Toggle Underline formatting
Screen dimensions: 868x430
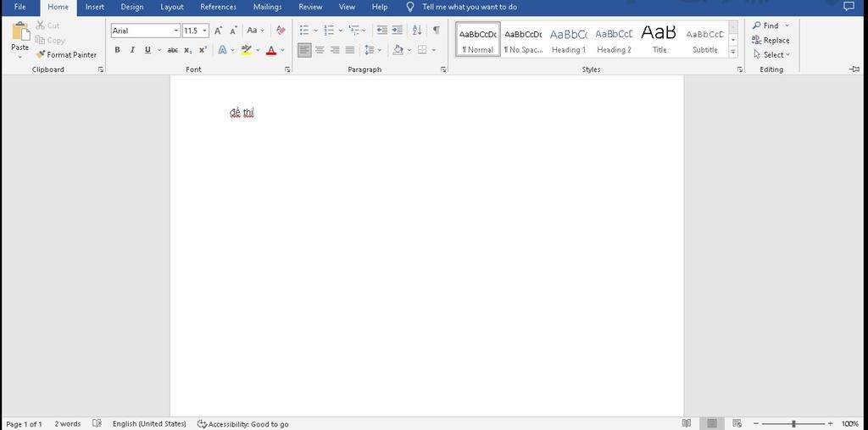(x=147, y=50)
